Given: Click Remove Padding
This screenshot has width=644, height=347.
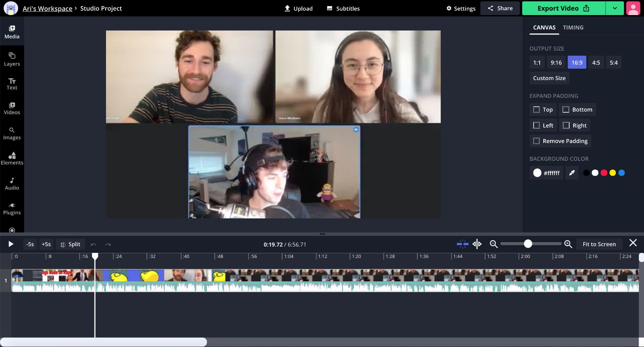Looking at the screenshot, I should point(560,141).
